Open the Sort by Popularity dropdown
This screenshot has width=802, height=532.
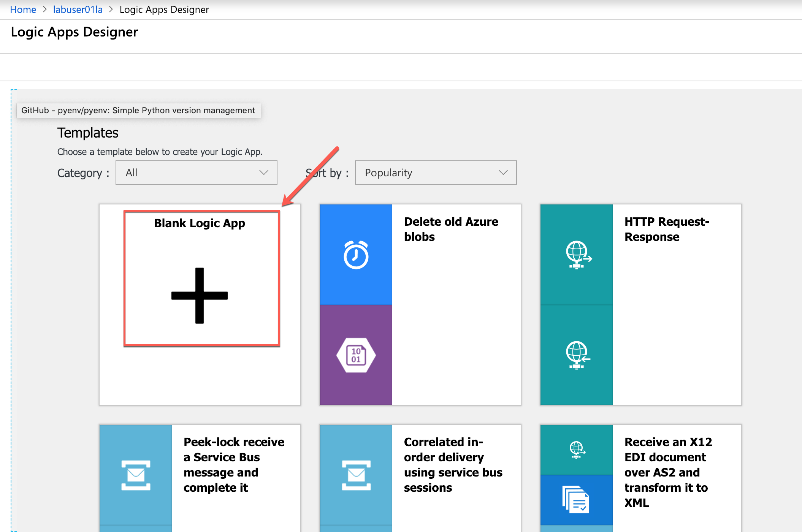(436, 173)
